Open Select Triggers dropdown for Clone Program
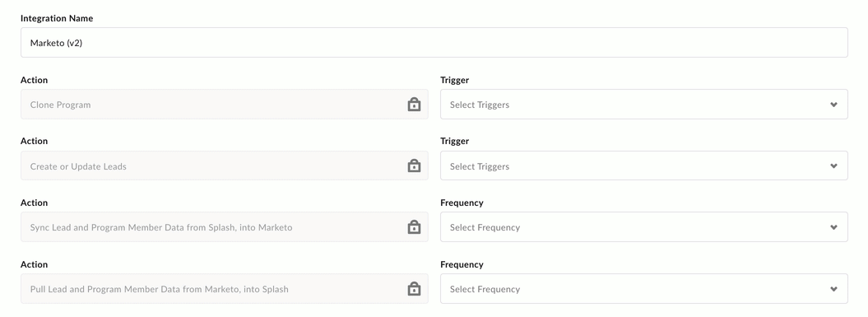This screenshot has height=317, width=868. click(x=644, y=105)
